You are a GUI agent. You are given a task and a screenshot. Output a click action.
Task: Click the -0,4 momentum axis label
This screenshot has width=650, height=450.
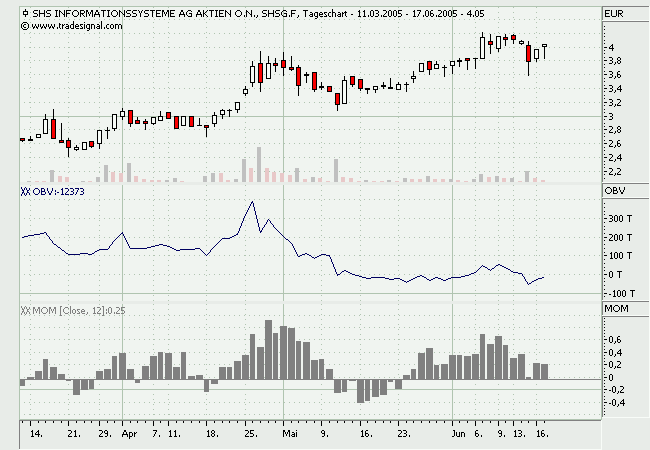pos(614,402)
